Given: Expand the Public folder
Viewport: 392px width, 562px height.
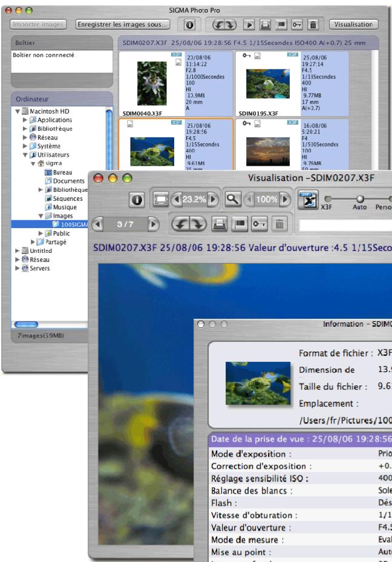Looking at the screenshot, I should [x=41, y=234].
